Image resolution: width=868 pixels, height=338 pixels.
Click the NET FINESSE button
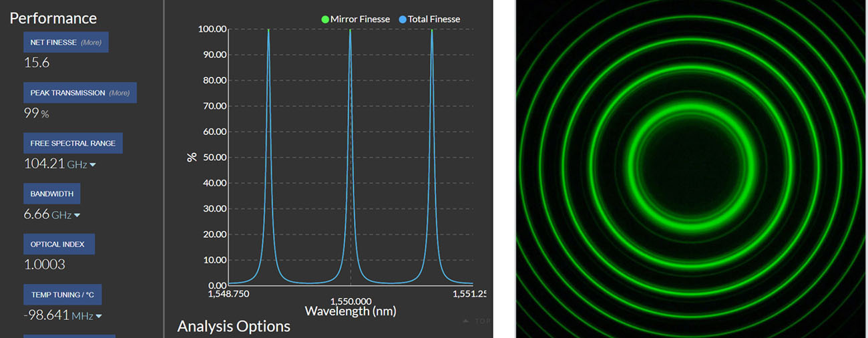coord(54,42)
